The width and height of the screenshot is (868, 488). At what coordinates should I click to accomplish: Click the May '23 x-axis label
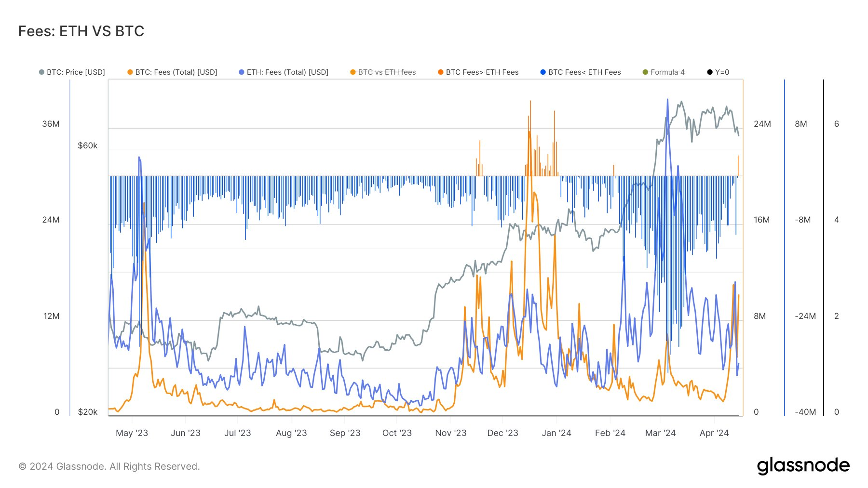[132, 433]
